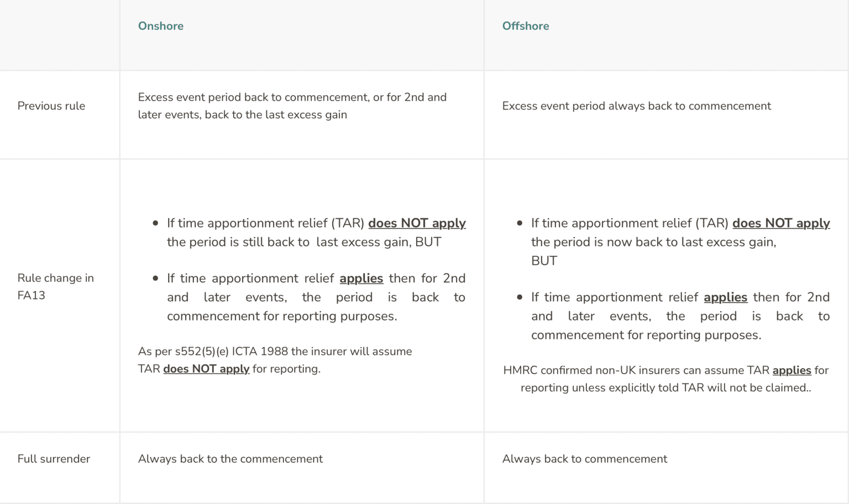Click 'Always back to the commencement' in Onshore column

point(230,459)
